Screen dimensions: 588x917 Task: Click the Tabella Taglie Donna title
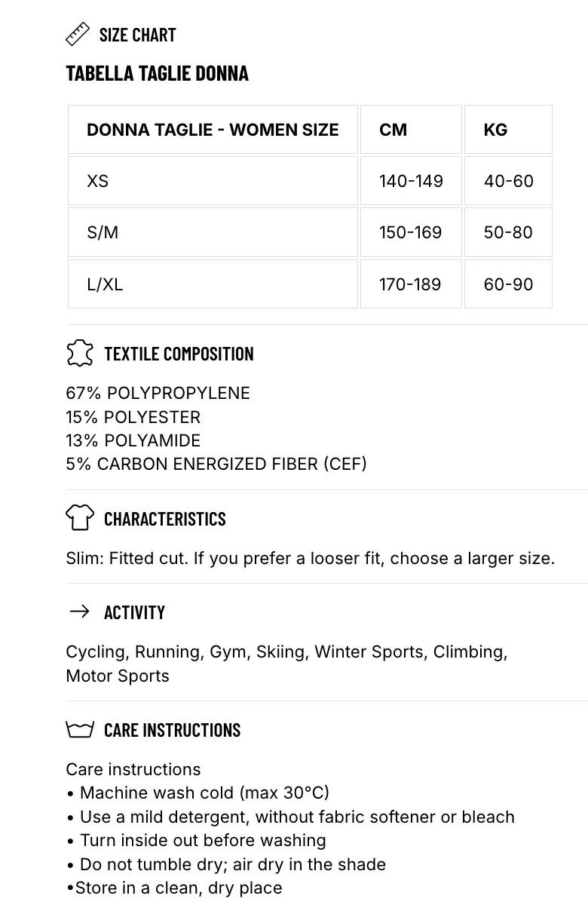pos(158,73)
